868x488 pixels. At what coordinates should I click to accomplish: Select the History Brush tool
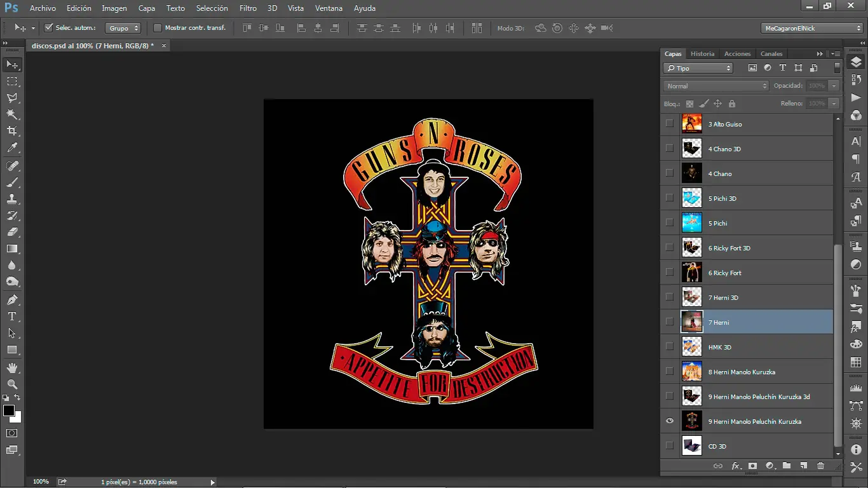click(12, 215)
